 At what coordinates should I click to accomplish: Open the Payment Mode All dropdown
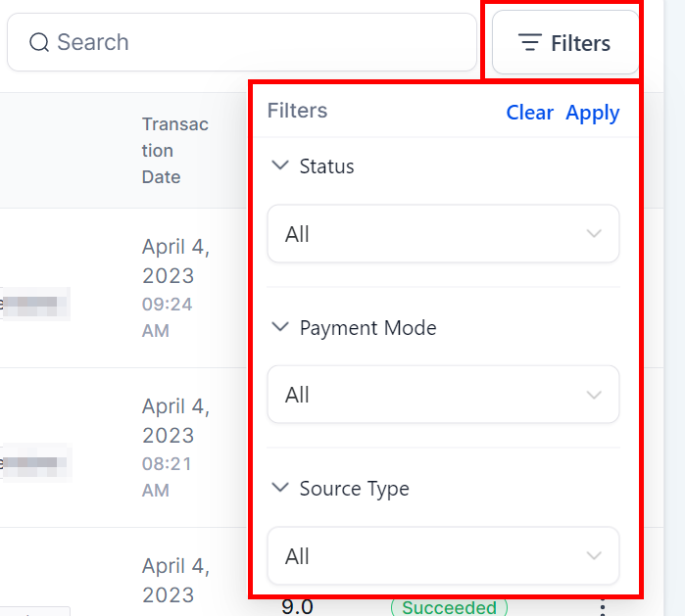point(443,395)
